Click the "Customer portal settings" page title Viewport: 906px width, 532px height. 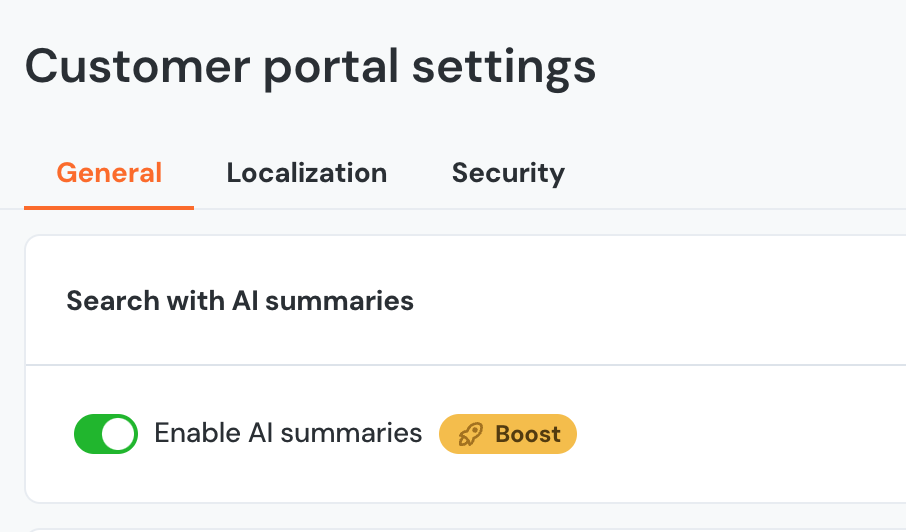click(x=310, y=67)
